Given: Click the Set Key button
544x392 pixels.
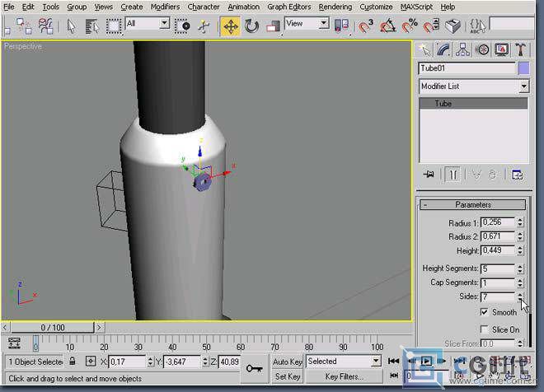Looking at the screenshot, I should [288, 376].
